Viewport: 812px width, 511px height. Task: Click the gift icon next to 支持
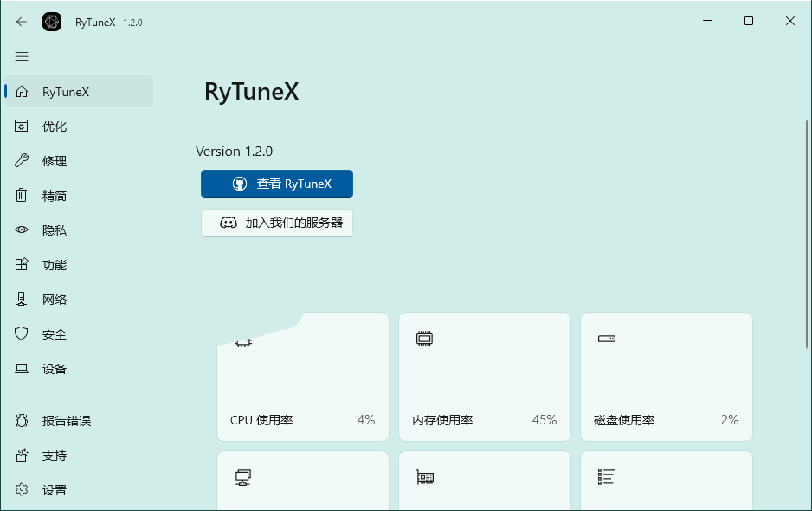click(x=22, y=455)
